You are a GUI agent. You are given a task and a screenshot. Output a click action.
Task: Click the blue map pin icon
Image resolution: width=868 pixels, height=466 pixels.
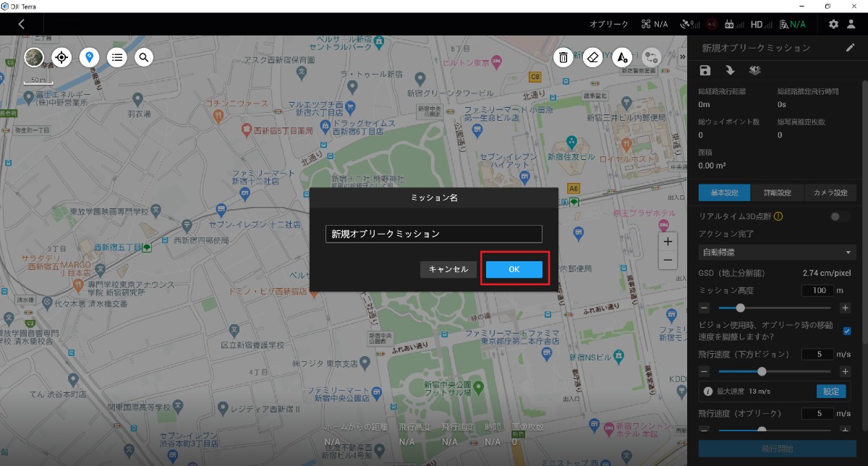[89, 57]
